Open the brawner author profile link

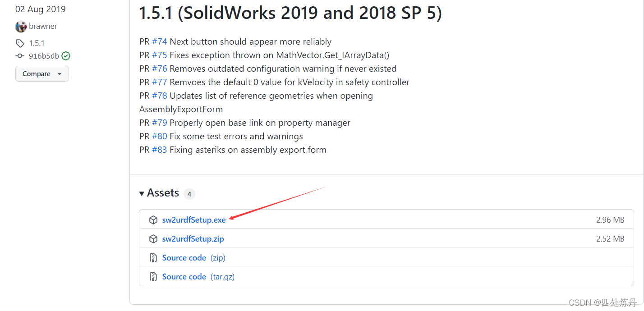(43, 26)
